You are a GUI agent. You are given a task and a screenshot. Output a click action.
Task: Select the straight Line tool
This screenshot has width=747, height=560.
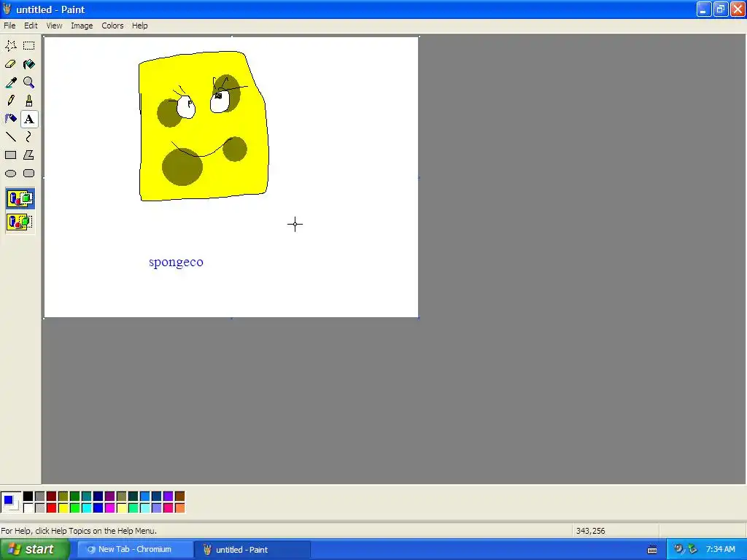pyautogui.click(x=10, y=137)
